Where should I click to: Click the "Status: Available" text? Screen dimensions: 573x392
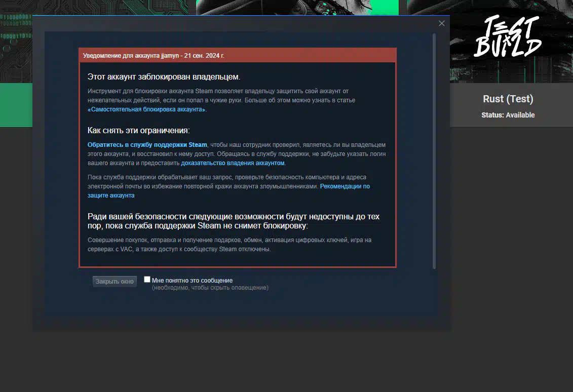pos(508,115)
